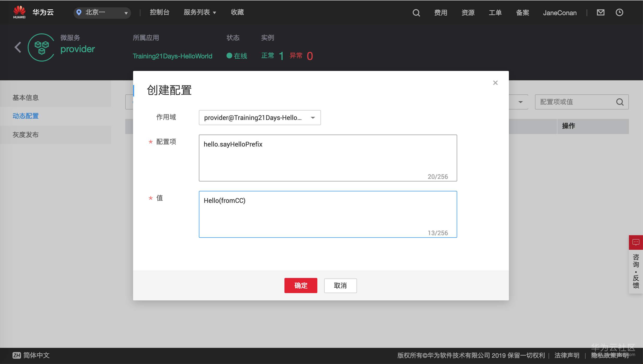Click the red consult feedback chat icon
Image resolution: width=643 pixels, height=364 pixels.
(x=636, y=242)
